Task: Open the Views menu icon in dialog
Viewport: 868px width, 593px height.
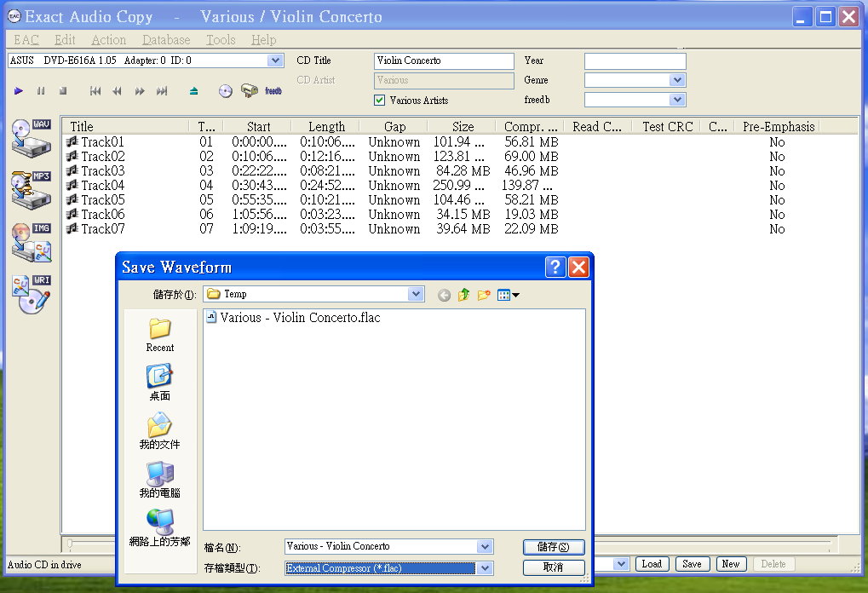Action: click(509, 295)
